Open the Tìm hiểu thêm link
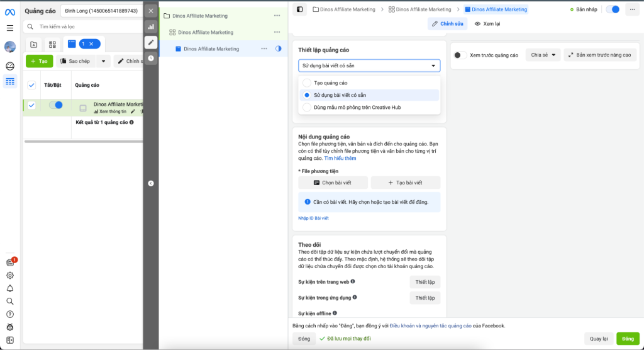 pyautogui.click(x=340, y=159)
